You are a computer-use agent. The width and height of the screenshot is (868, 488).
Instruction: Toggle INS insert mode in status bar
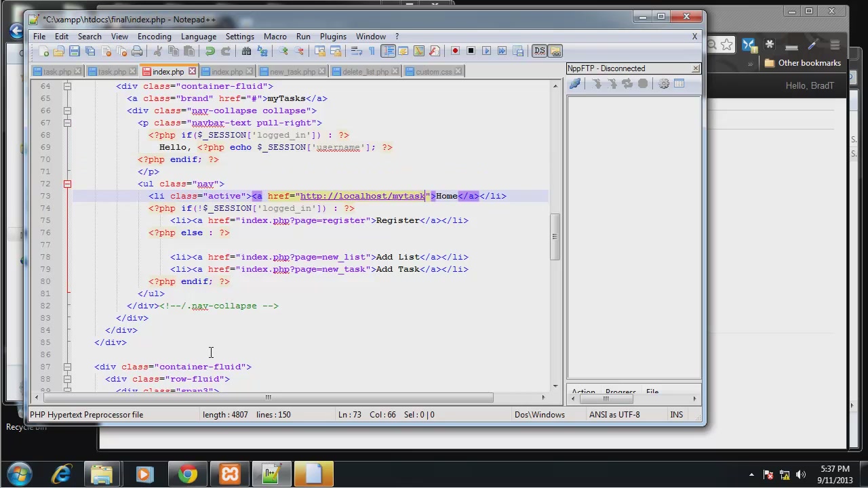(x=676, y=414)
